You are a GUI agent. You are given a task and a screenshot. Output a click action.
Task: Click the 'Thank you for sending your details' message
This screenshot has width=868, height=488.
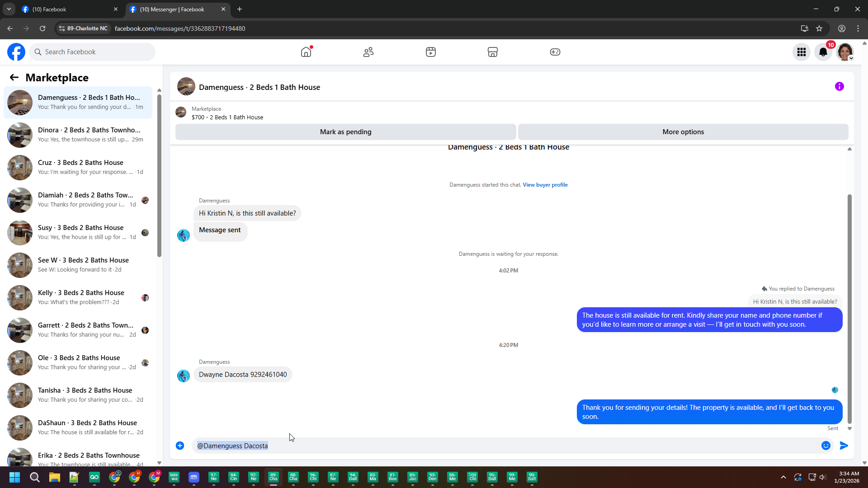[x=709, y=412]
